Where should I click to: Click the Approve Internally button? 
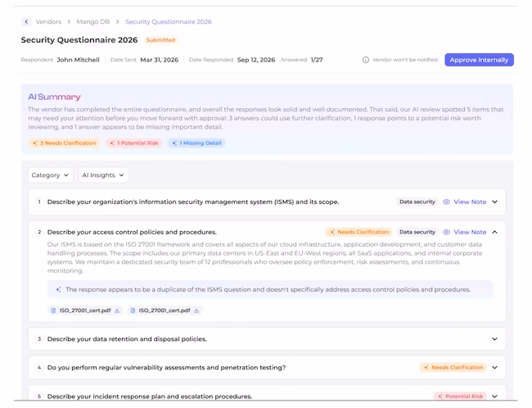(x=479, y=60)
